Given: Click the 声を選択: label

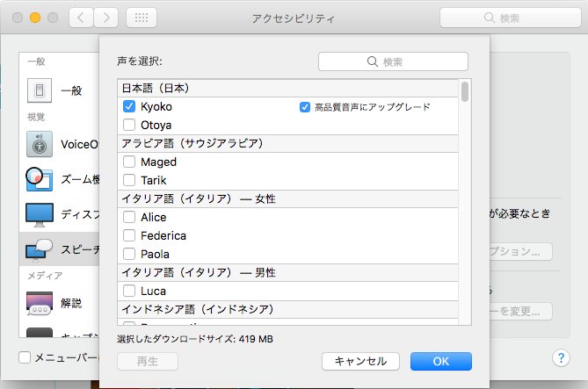Looking at the screenshot, I should [x=140, y=61].
